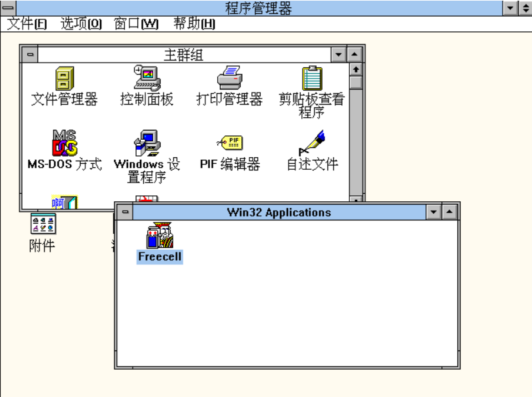Screen dimensions: 532x397
Task: Open the 剪贴板查看程序 clipboard icon
Action: pyautogui.click(x=311, y=79)
